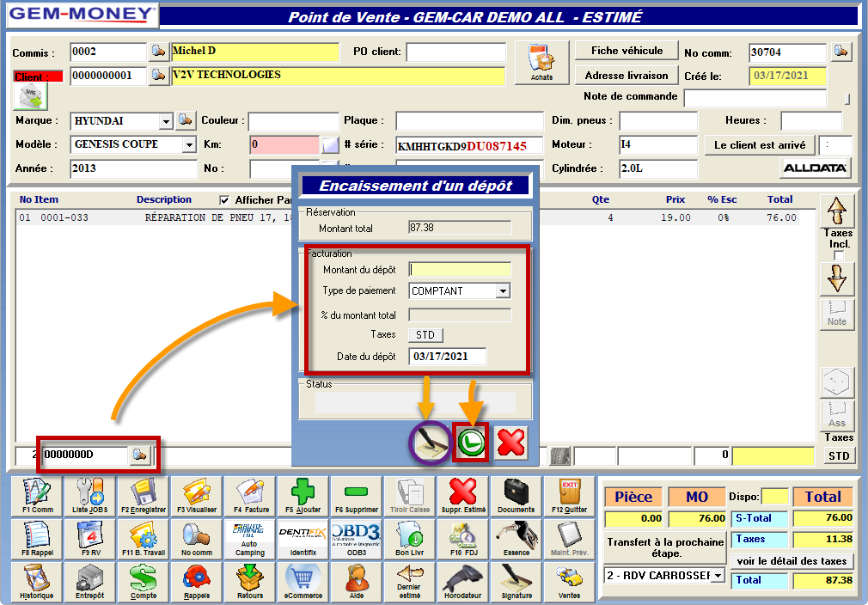Add item with F5 Ajouter plus icon
The height and width of the screenshot is (605, 868).
tap(303, 496)
